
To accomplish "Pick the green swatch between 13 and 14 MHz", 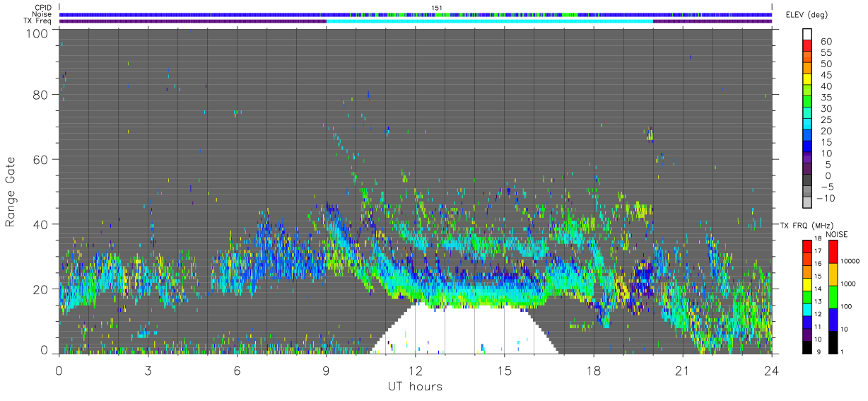I will pyautogui.click(x=807, y=298).
